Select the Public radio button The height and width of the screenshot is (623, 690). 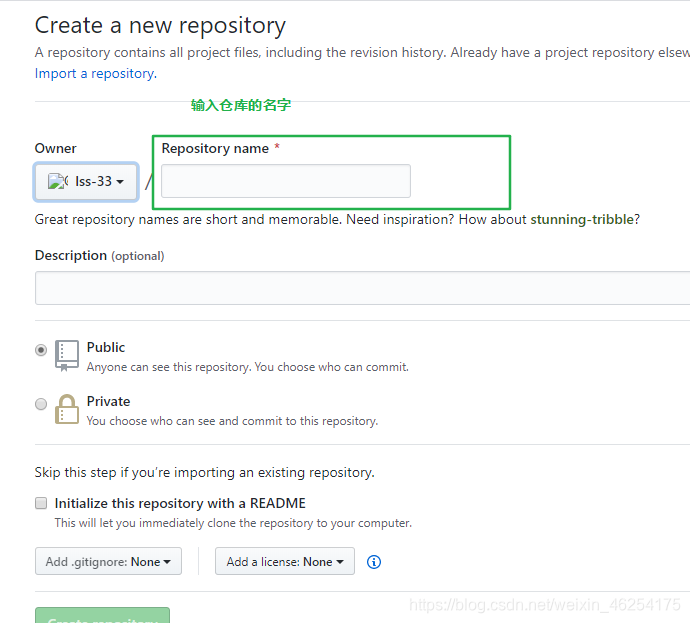[x=41, y=350]
